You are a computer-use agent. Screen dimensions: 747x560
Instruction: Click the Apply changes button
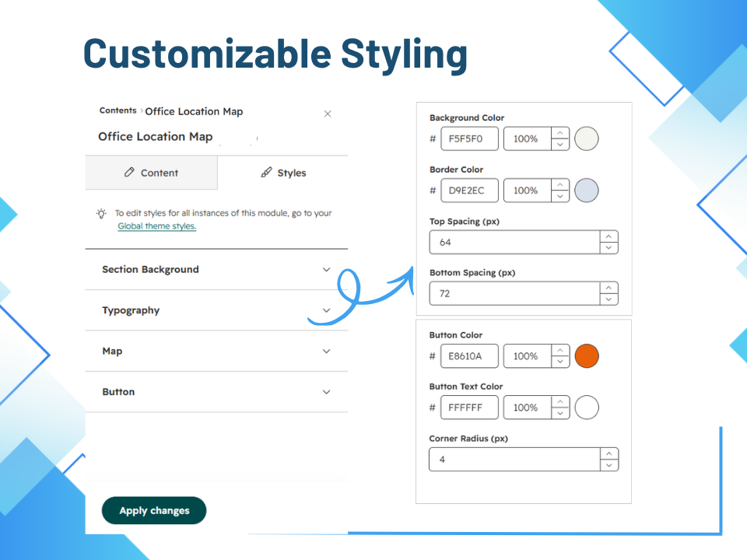pos(154,510)
